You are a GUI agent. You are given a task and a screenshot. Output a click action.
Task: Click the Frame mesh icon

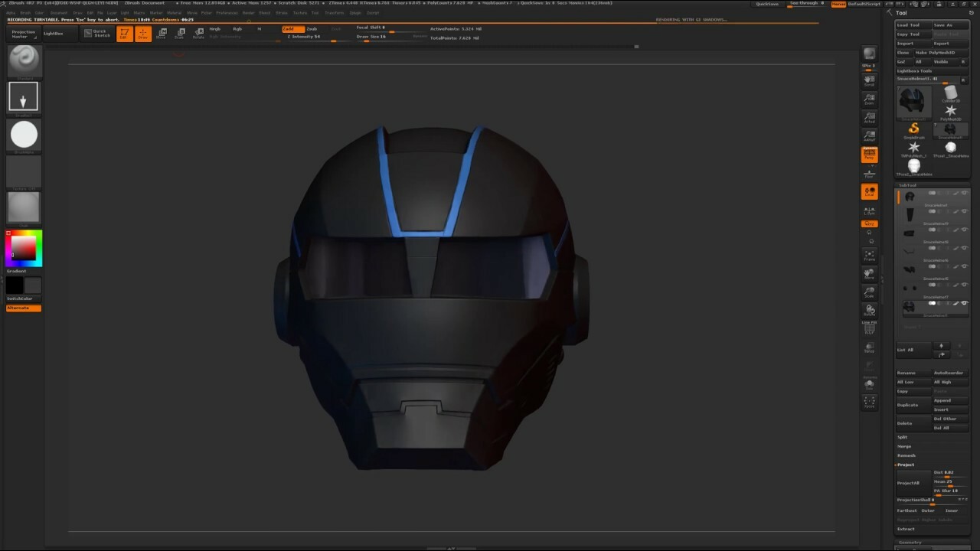[x=869, y=255]
